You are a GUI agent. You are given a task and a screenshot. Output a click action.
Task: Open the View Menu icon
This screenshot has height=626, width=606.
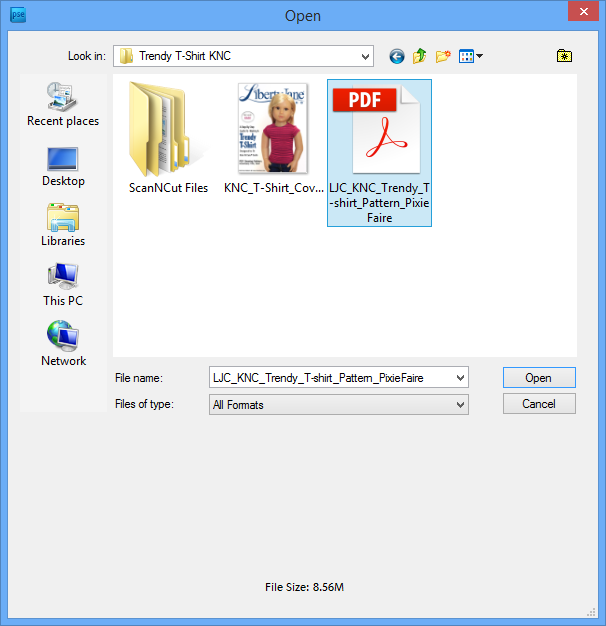(470, 56)
